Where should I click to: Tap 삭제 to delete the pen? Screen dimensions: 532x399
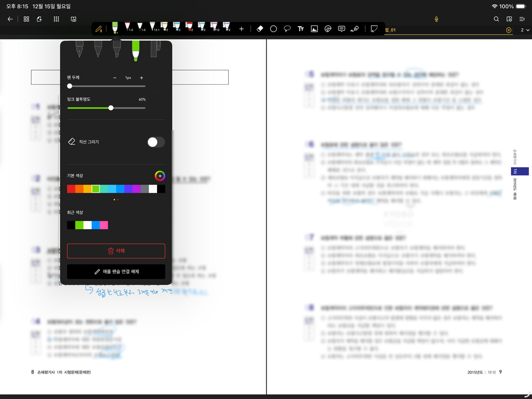coord(116,251)
